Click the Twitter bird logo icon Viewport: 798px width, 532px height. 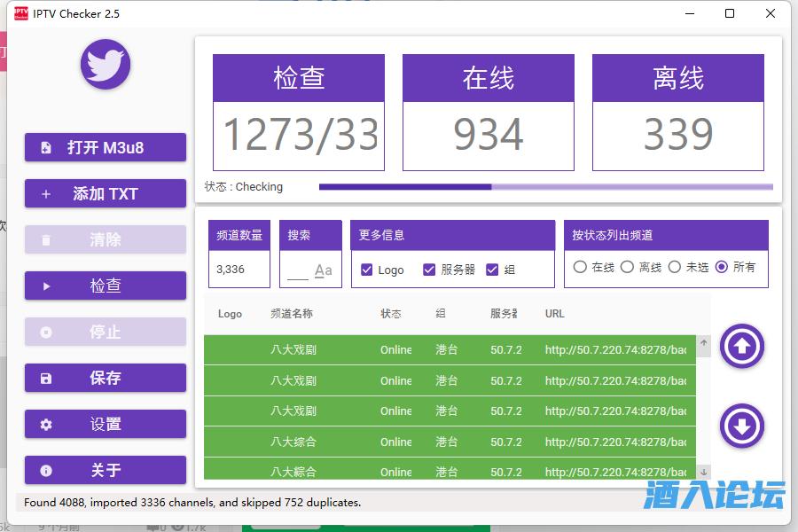105,65
